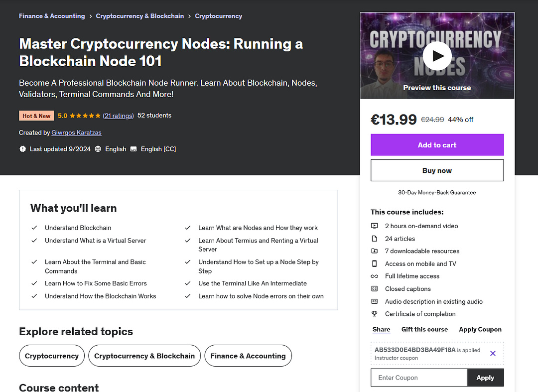Select the Apply Coupon option
This screenshot has width=538, height=392.
[480, 329]
